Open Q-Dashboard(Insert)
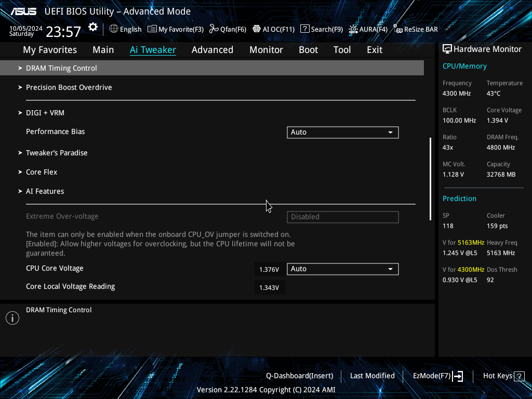 click(300, 376)
